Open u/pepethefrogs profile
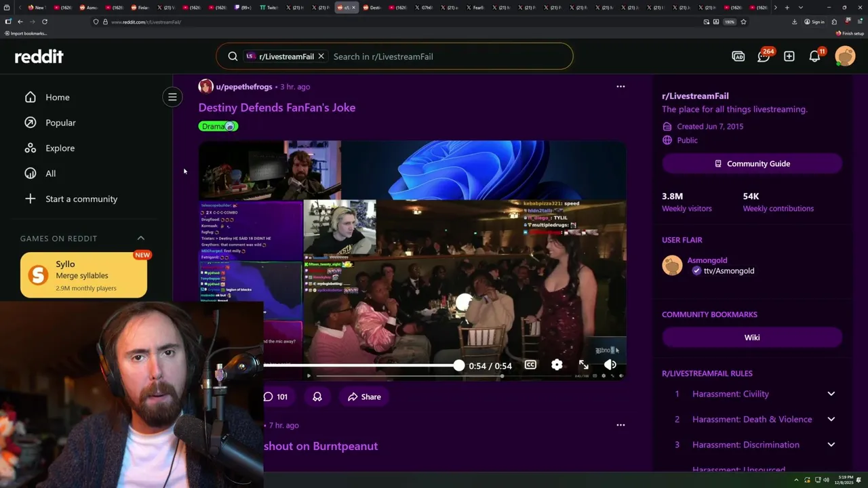This screenshot has width=868, height=488. 243,87
